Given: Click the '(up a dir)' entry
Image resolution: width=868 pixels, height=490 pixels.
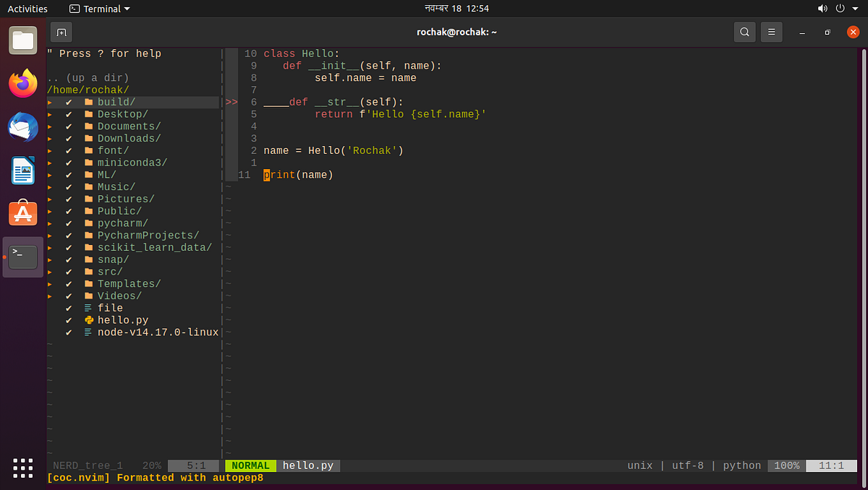Looking at the screenshot, I should click(87, 77).
